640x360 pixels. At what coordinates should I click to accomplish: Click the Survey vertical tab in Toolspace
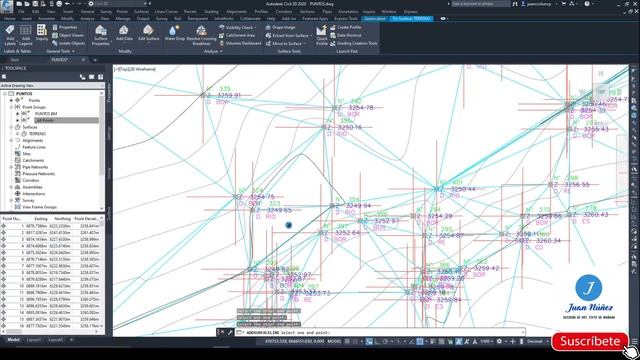coord(109,173)
